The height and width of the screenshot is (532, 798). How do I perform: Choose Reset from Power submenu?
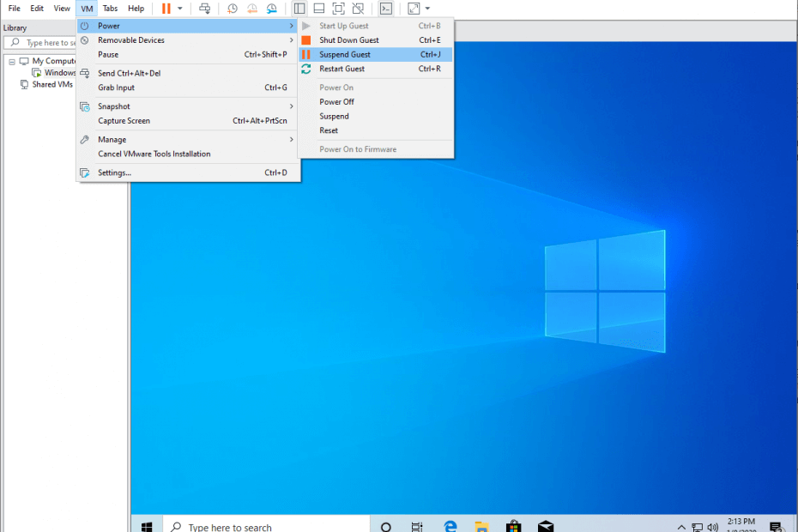click(x=376, y=130)
